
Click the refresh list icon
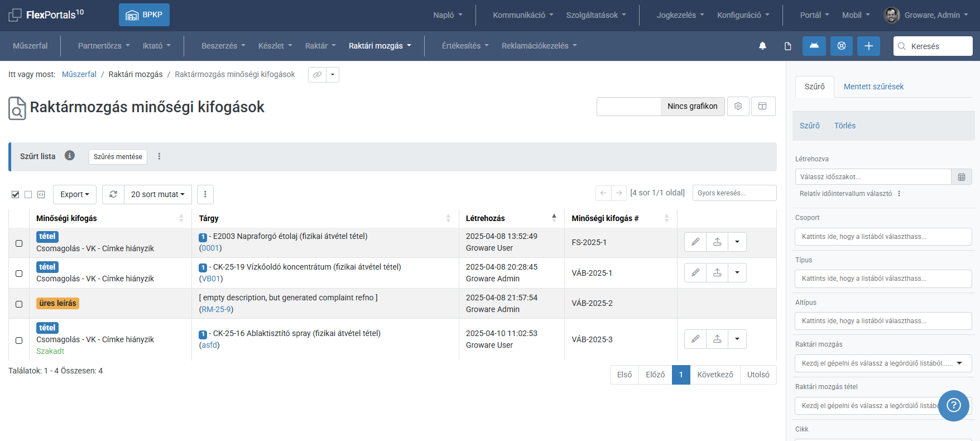[113, 194]
